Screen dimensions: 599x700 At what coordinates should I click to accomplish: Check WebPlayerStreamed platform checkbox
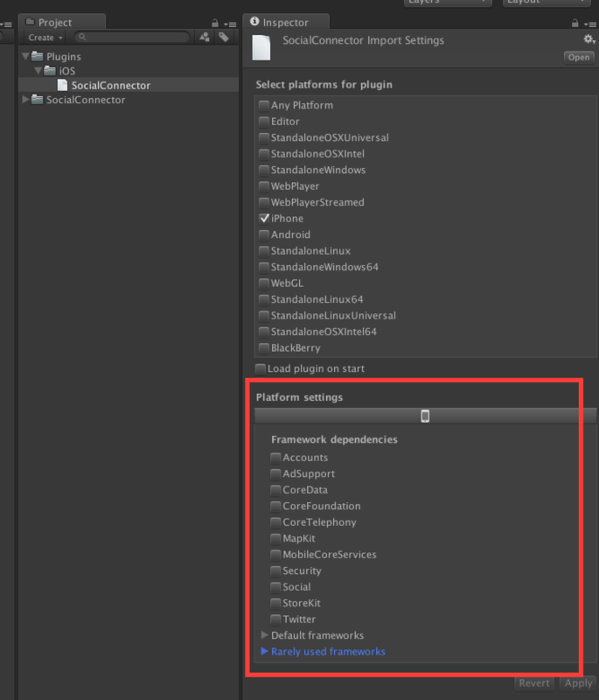pos(263,202)
